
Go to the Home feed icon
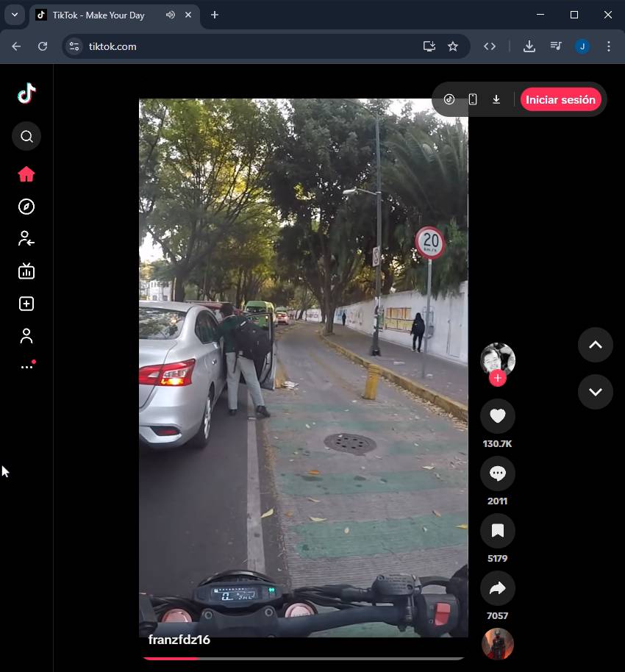(26, 174)
